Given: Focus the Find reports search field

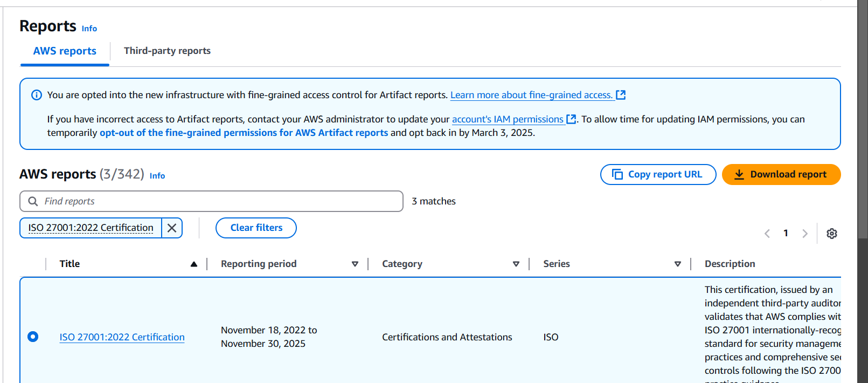Looking at the screenshot, I should coord(211,201).
